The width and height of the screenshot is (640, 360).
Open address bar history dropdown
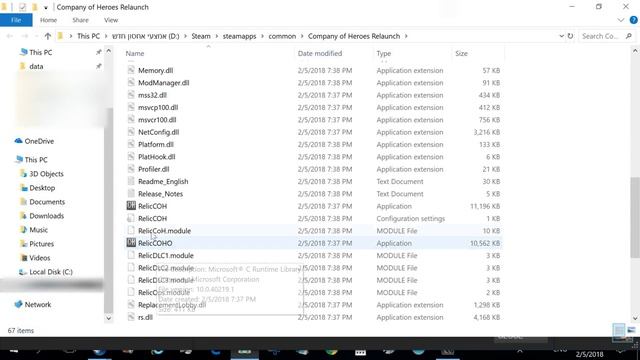click(x=561, y=36)
